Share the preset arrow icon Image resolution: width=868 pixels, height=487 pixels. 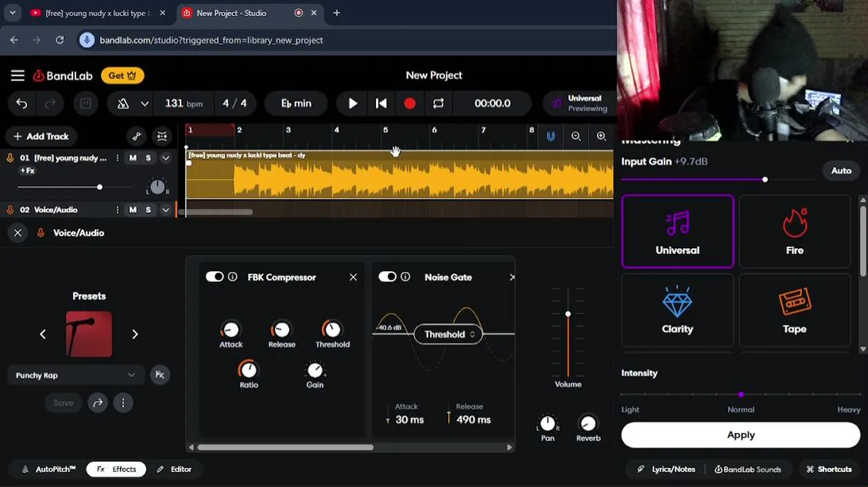pos(97,402)
